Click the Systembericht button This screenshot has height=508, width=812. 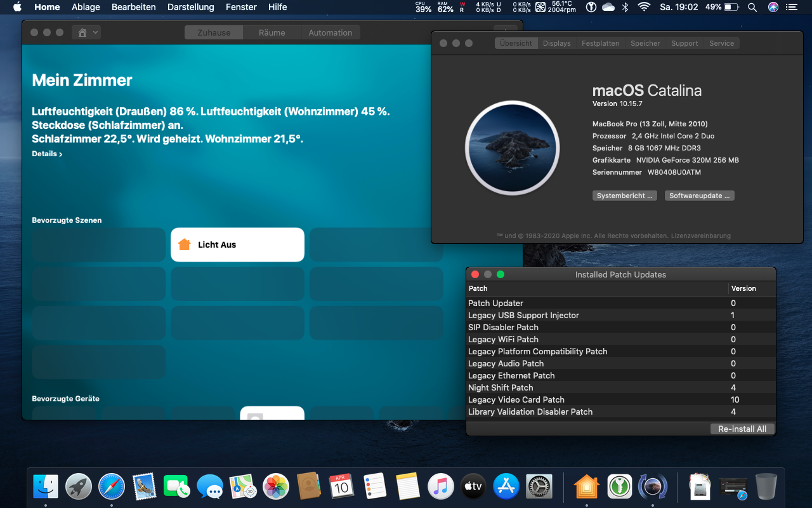(x=625, y=196)
